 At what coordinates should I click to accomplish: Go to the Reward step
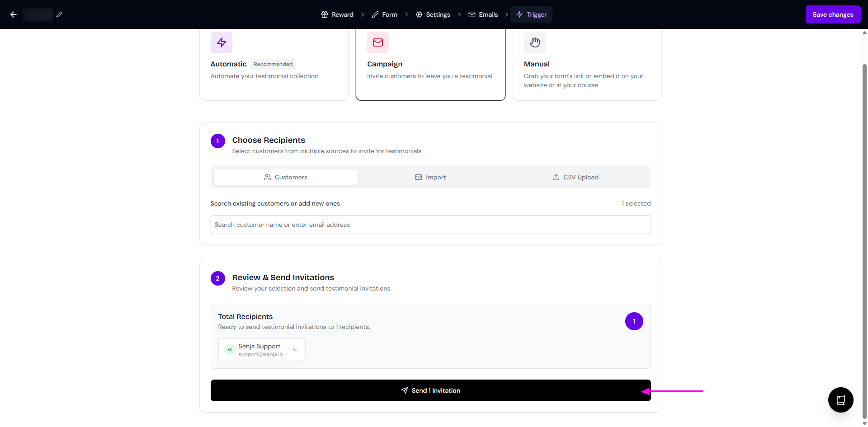click(x=337, y=14)
